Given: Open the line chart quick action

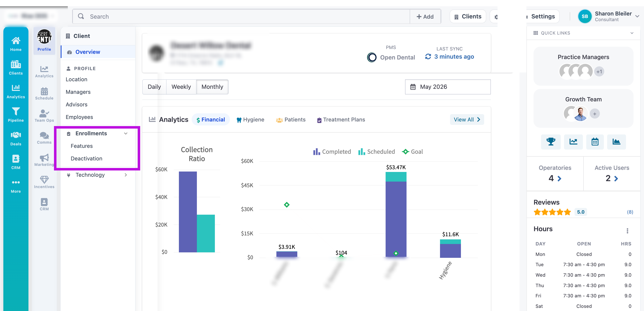Looking at the screenshot, I should [x=573, y=142].
